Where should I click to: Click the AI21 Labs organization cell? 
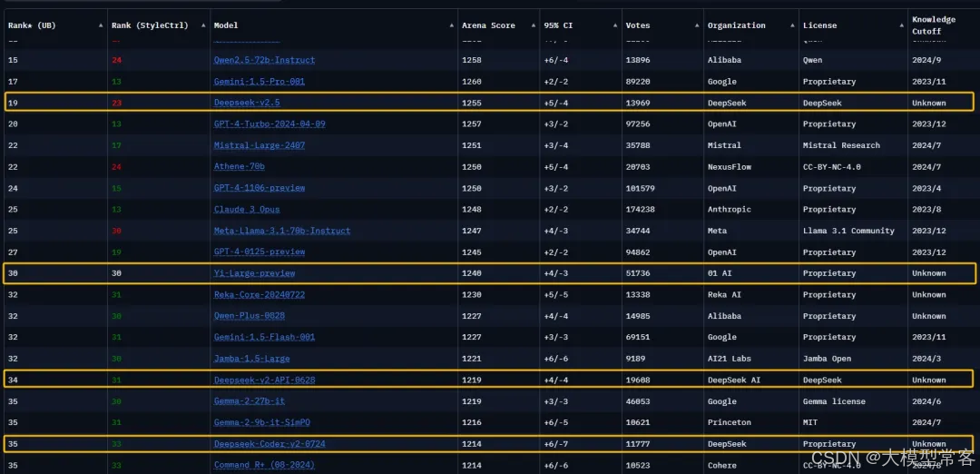coord(730,359)
